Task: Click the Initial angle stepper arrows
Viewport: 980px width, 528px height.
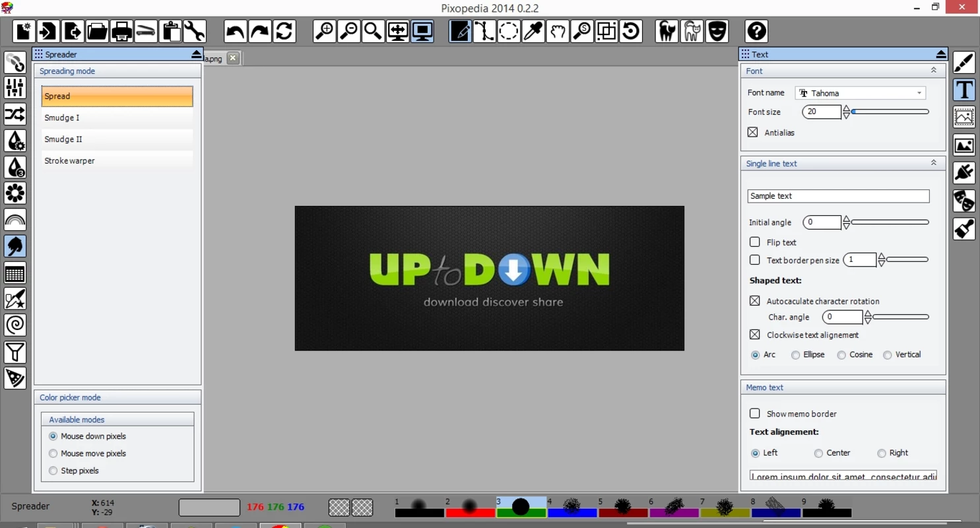Action: 847,222
